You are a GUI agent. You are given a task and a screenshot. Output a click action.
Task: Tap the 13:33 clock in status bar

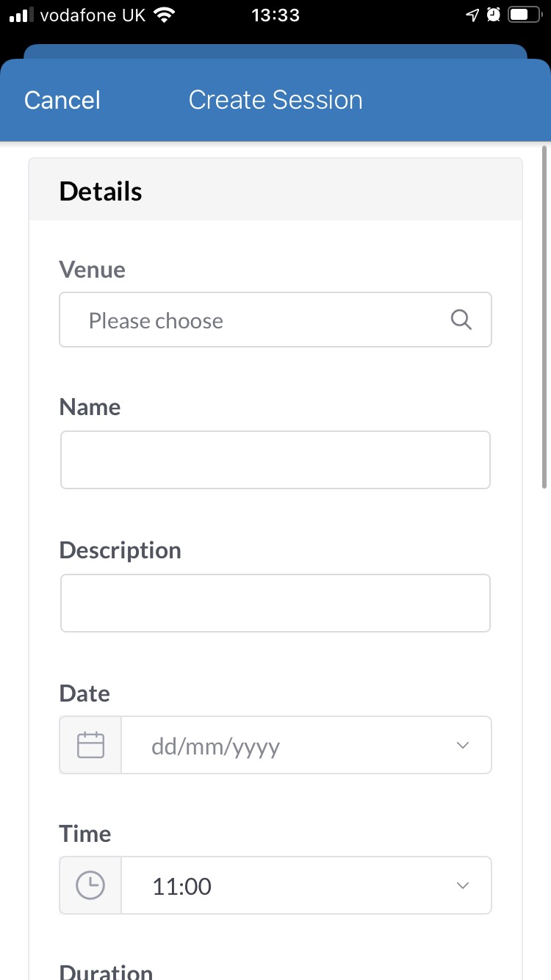click(x=275, y=15)
